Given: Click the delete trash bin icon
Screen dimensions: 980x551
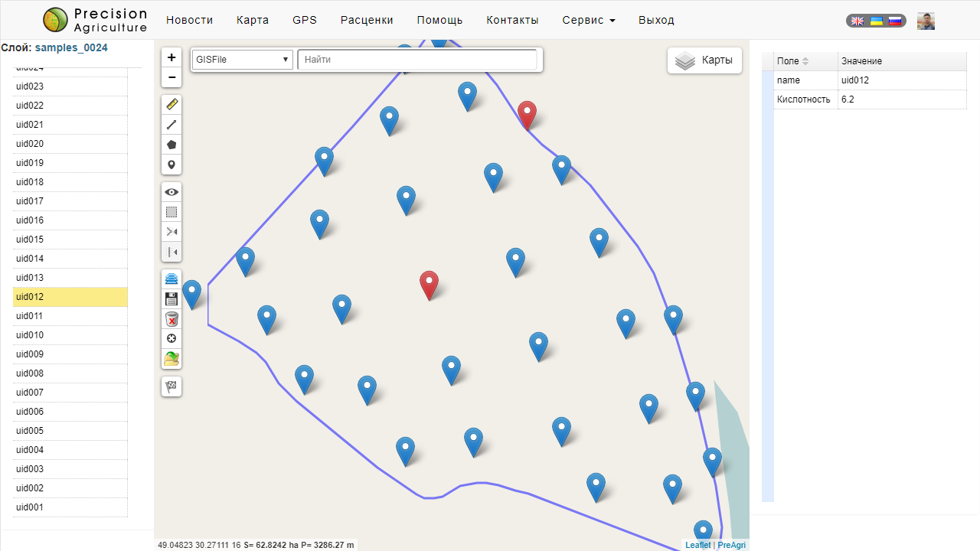Looking at the screenshot, I should pos(171,319).
